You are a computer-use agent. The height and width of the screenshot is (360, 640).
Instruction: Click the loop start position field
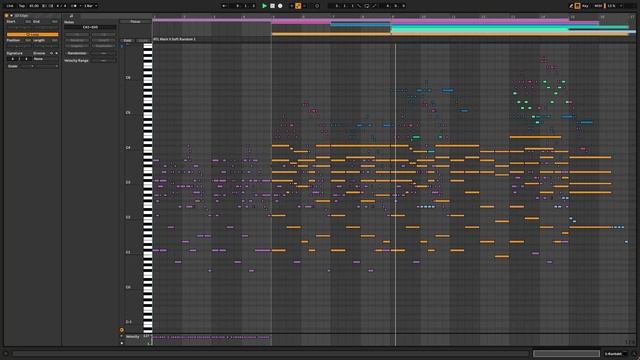tap(344, 6)
